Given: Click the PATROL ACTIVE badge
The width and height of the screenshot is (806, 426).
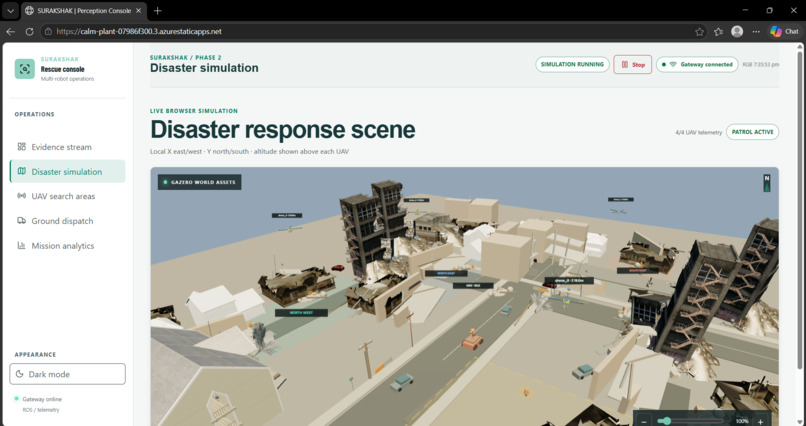Looking at the screenshot, I should coord(753,132).
